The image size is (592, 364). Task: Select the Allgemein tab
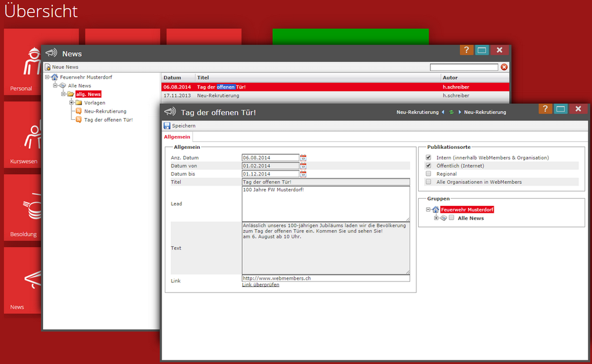point(177,136)
